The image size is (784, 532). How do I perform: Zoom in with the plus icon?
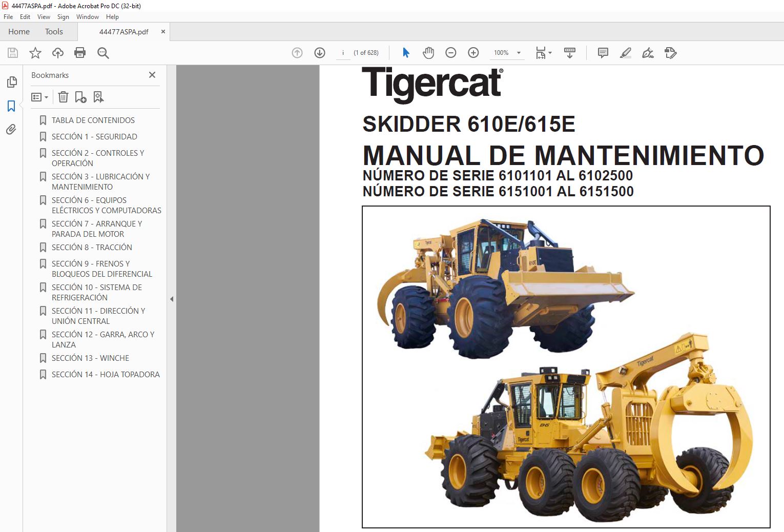[473, 53]
